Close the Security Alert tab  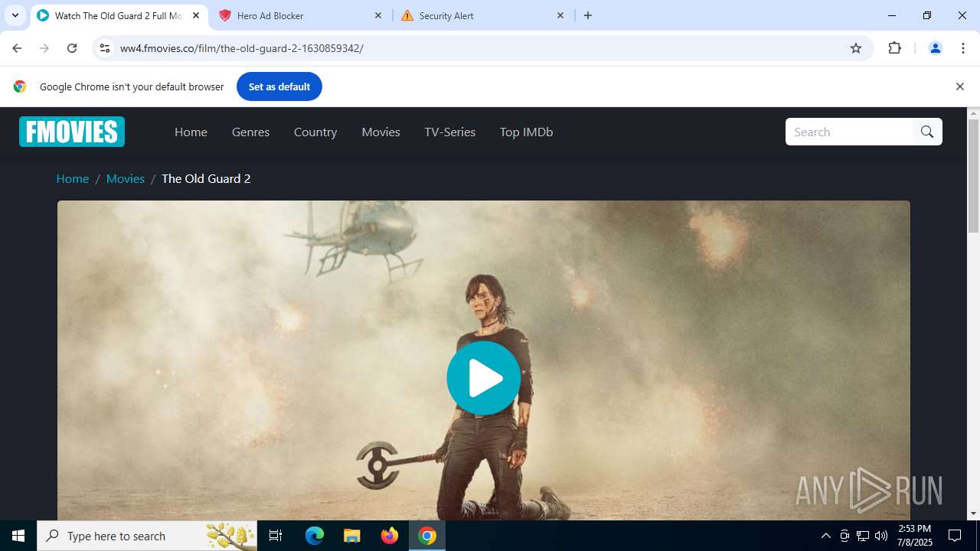tap(560, 15)
